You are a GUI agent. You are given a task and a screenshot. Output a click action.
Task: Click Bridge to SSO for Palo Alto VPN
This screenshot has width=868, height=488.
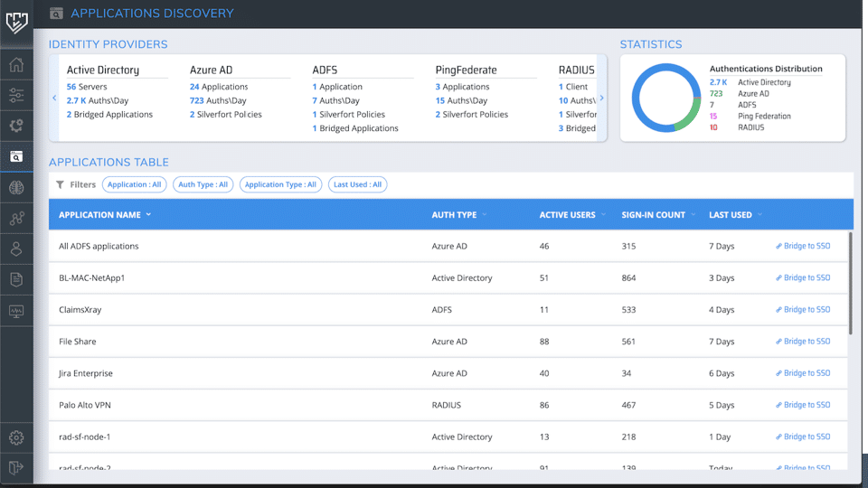(x=803, y=405)
